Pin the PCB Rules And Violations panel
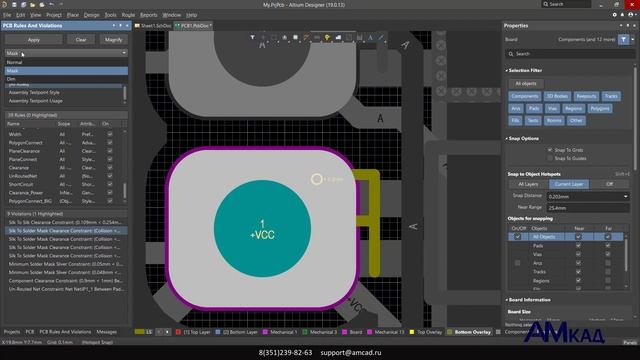The image size is (640, 360). (120, 26)
